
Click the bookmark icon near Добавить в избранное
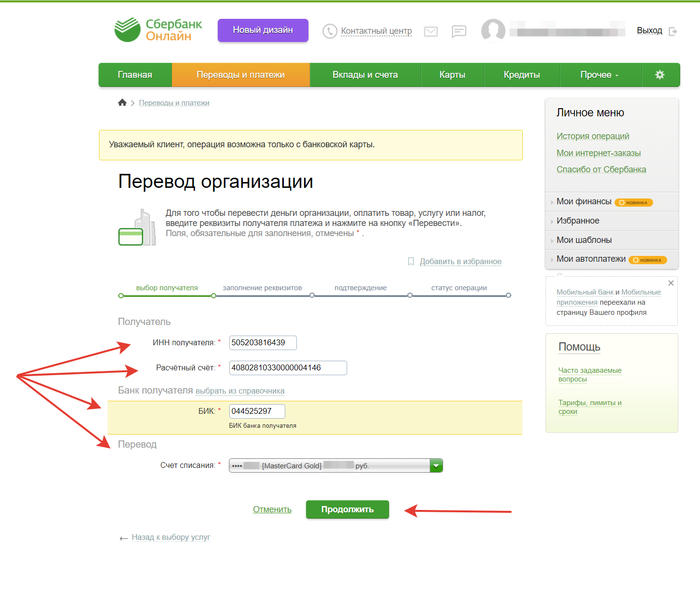point(411,261)
